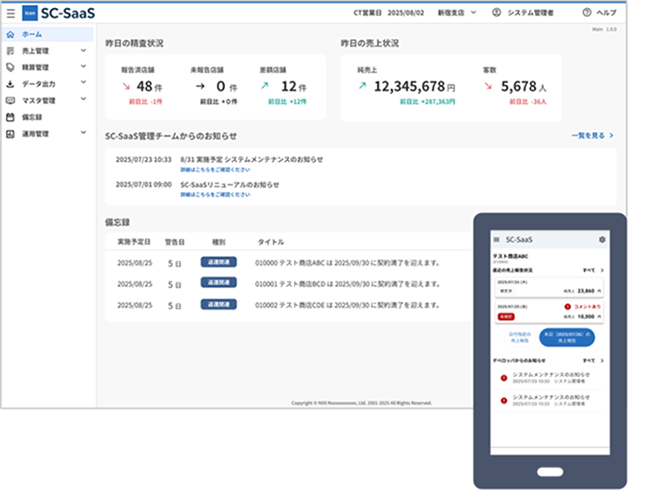Click the データ出力 download icon
This screenshot has width=650, height=497.
click(10, 84)
